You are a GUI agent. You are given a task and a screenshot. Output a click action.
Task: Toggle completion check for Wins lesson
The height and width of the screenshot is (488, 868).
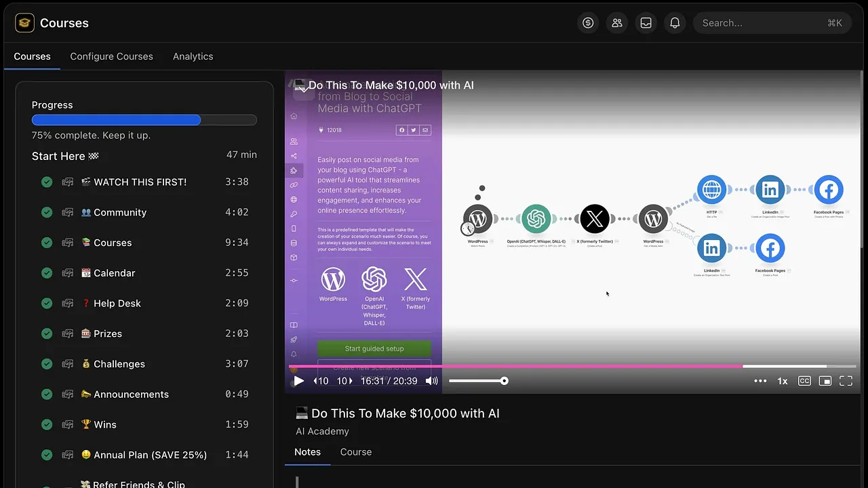tap(47, 424)
